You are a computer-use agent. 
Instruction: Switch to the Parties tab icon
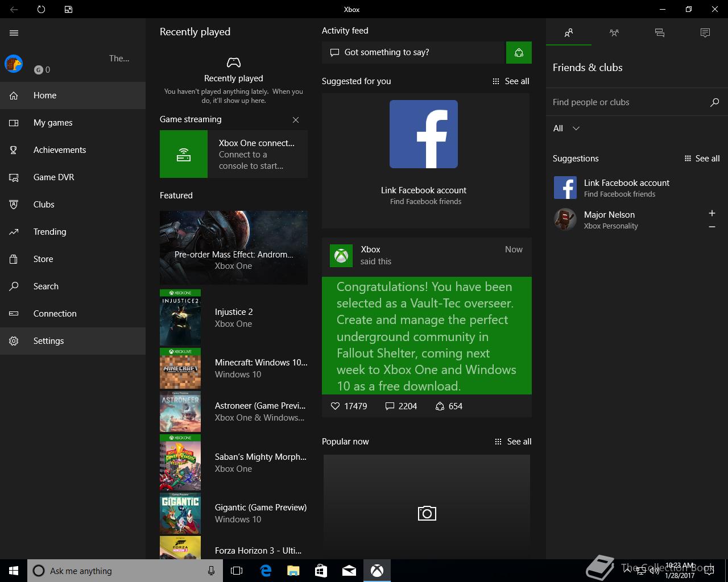coord(614,33)
